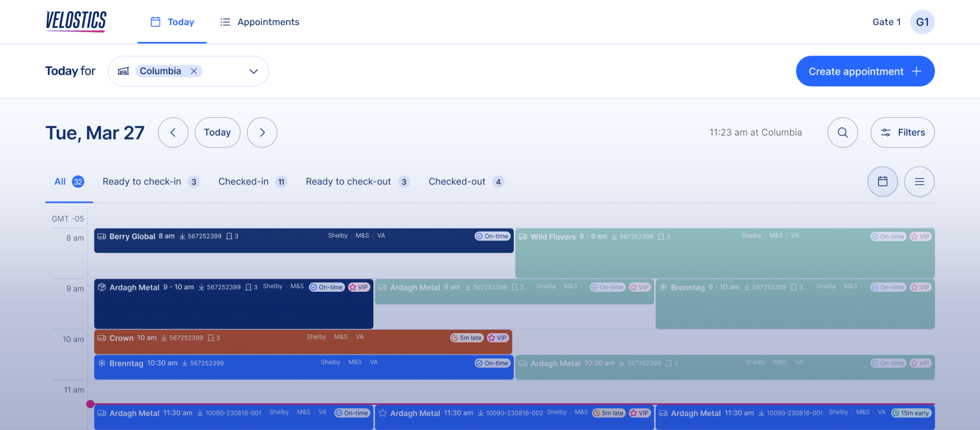Click snowflake icon on Brenntag 10:30 am
Screen dimensions: 980x430
click(x=101, y=363)
